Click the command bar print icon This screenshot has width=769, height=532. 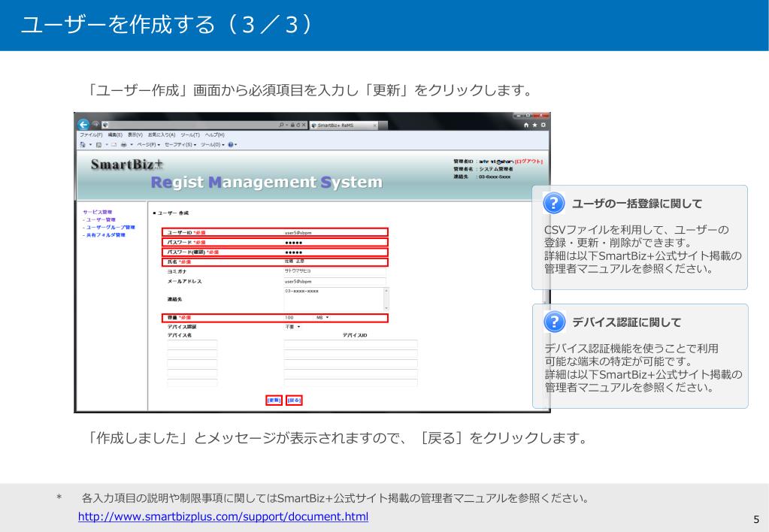pyautogui.click(x=123, y=144)
